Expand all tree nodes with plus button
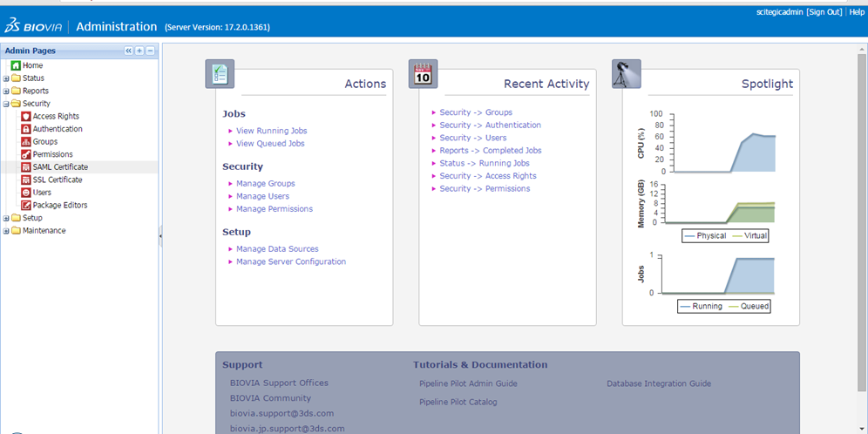Screen dimensions: 868x434 [139, 51]
